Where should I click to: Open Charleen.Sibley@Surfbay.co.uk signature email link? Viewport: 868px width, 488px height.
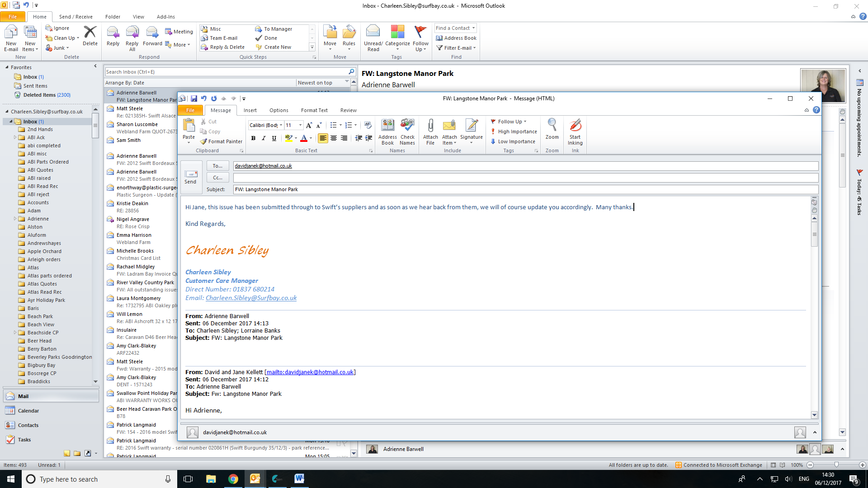(251, 298)
